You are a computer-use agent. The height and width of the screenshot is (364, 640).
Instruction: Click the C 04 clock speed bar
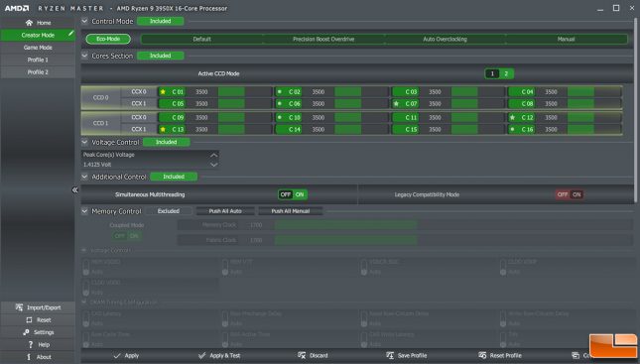pyautogui.click(x=594, y=92)
